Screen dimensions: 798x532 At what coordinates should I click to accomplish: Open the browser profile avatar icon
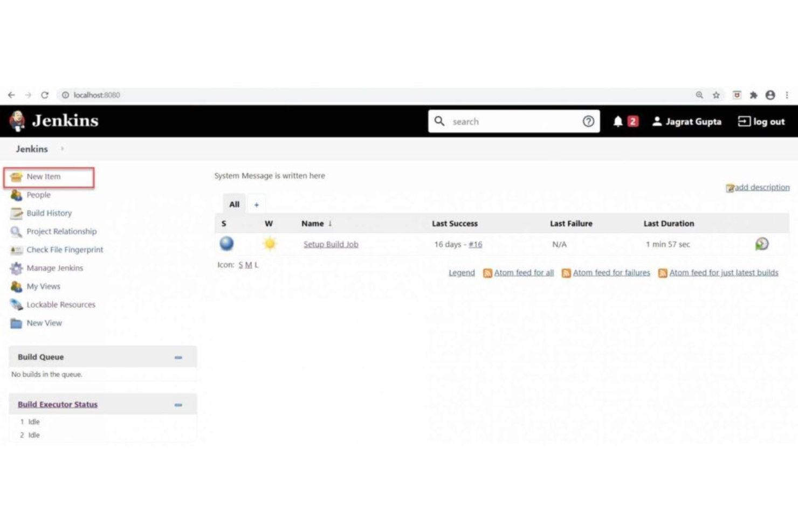tap(771, 95)
